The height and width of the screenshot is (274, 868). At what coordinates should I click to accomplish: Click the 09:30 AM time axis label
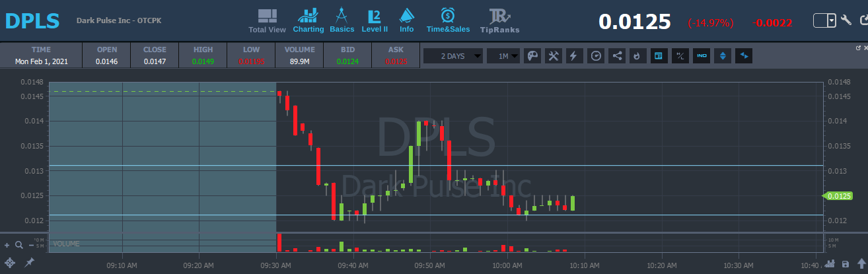click(275, 265)
